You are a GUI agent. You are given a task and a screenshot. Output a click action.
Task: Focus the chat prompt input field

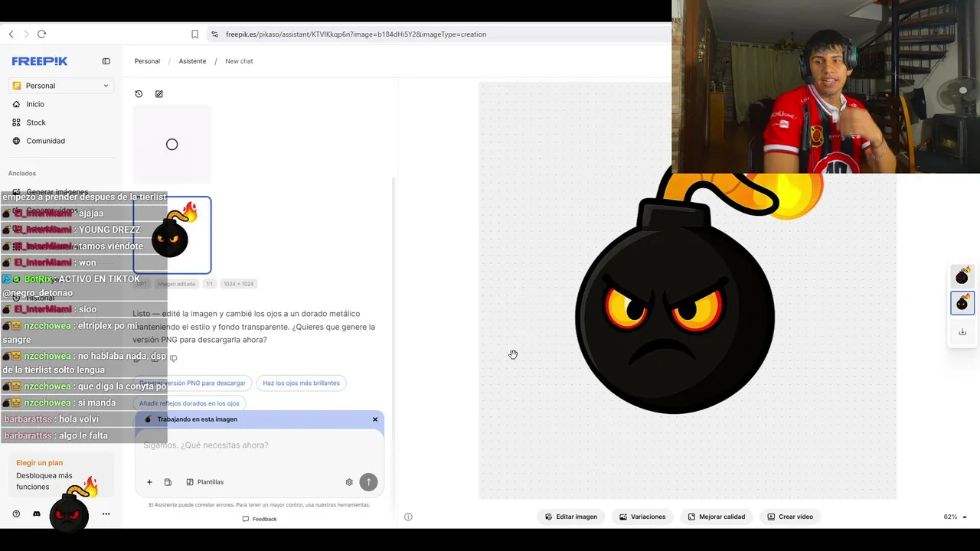point(259,445)
